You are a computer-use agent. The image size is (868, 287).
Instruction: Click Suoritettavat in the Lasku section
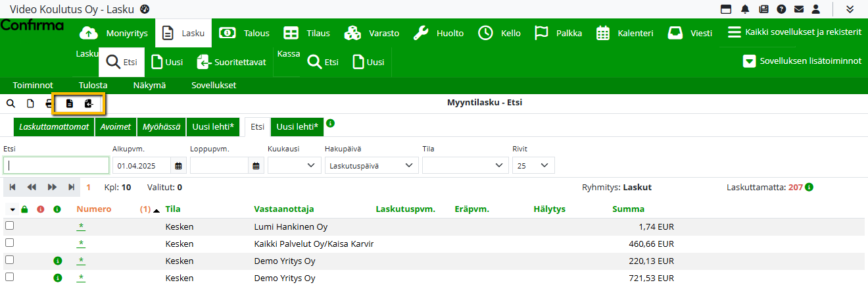pyautogui.click(x=232, y=63)
